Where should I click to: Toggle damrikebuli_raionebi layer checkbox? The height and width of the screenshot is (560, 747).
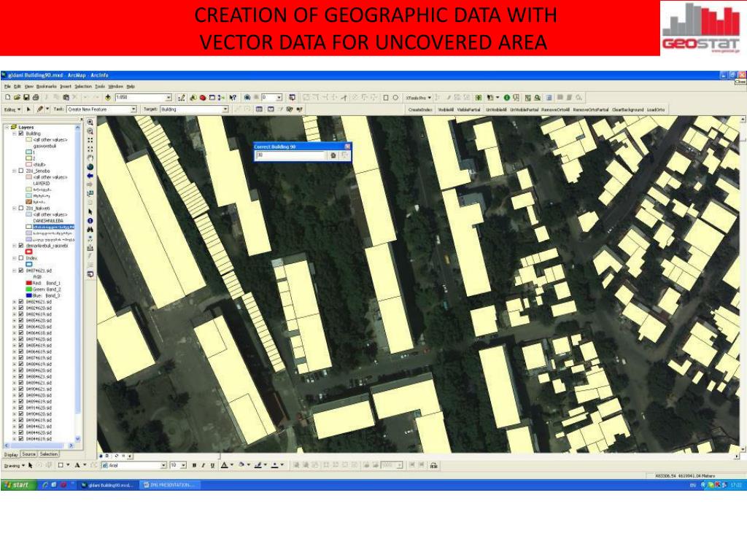tap(21, 246)
